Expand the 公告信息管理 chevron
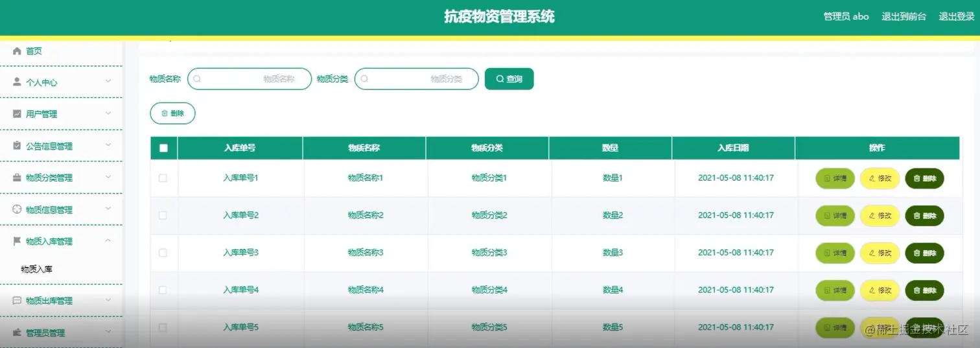This screenshot has height=348, width=980. pyautogui.click(x=108, y=145)
